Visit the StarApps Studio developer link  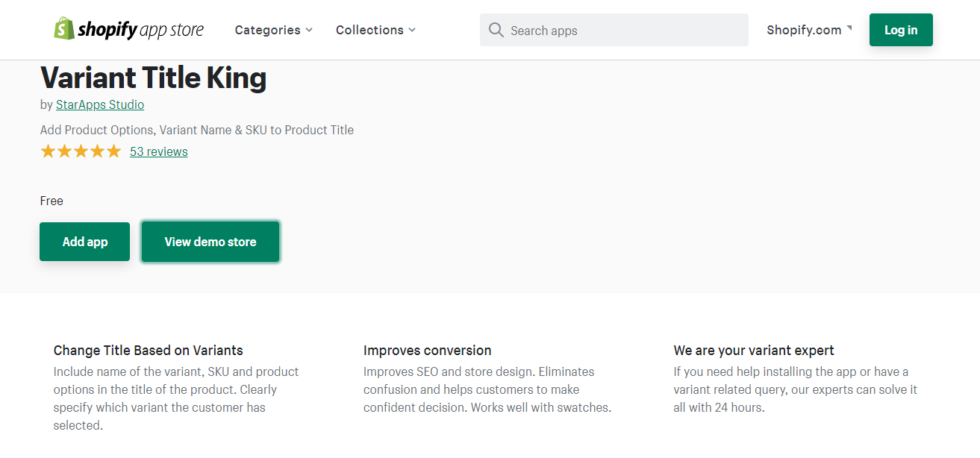click(x=100, y=104)
